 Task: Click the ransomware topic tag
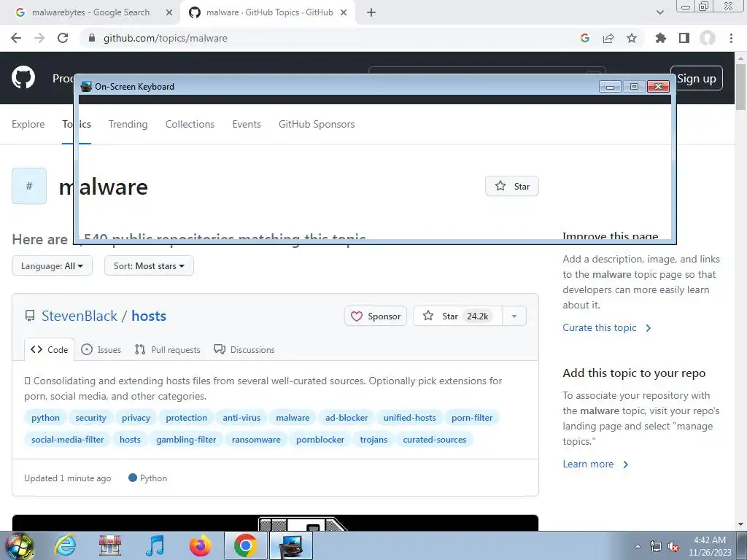[x=256, y=440]
